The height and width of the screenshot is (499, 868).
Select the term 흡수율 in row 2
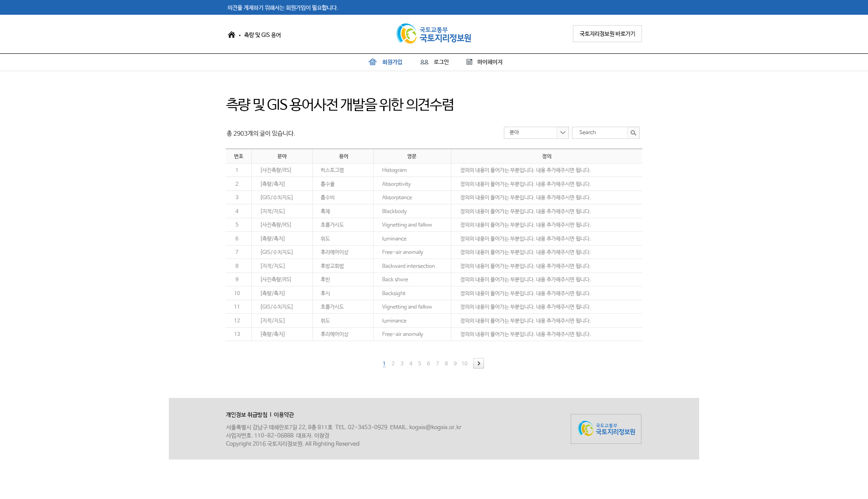(x=328, y=184)
